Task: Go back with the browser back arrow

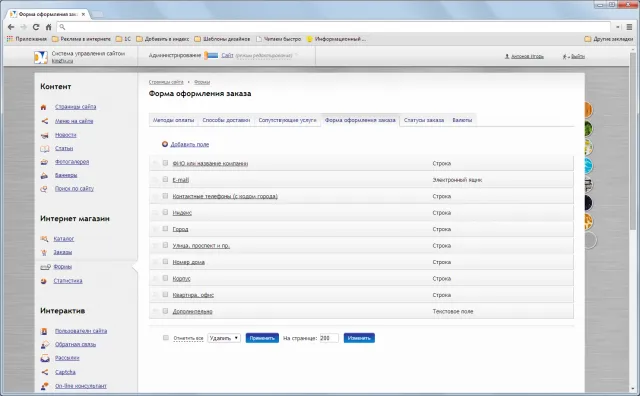Action: point(11,27)
